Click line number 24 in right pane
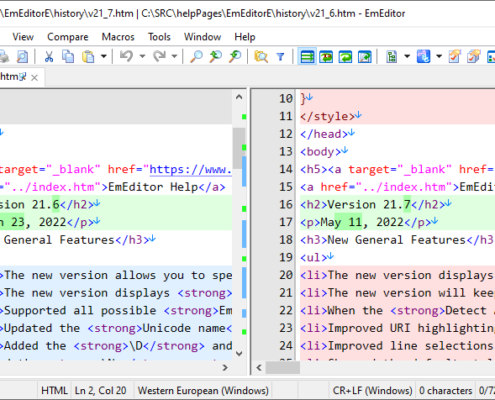The image size is (495, 400). (x=286, y=346)
